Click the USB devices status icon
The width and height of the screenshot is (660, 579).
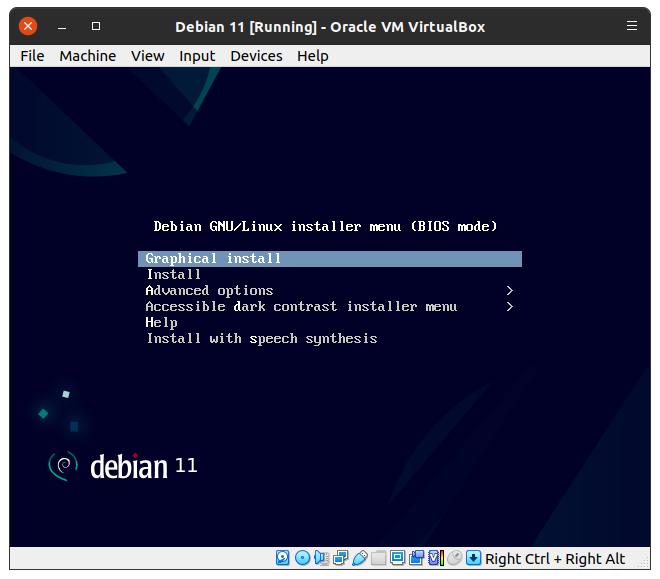click(360, 558)
